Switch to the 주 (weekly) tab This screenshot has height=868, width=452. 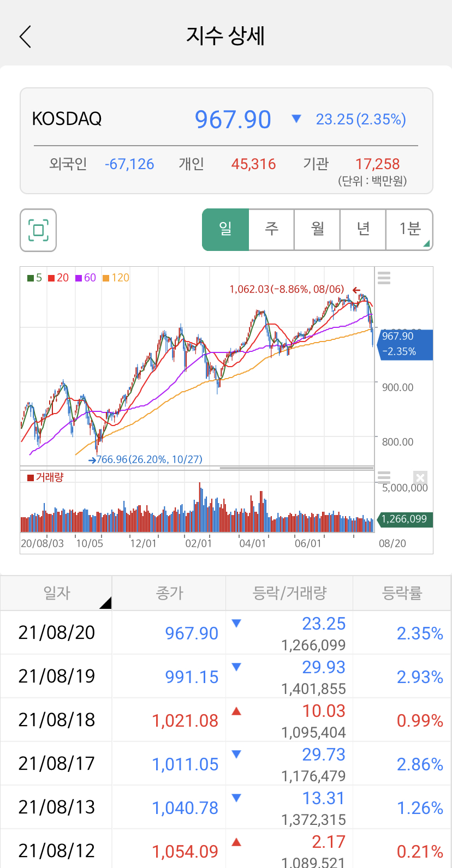click(x=271, y=230)
